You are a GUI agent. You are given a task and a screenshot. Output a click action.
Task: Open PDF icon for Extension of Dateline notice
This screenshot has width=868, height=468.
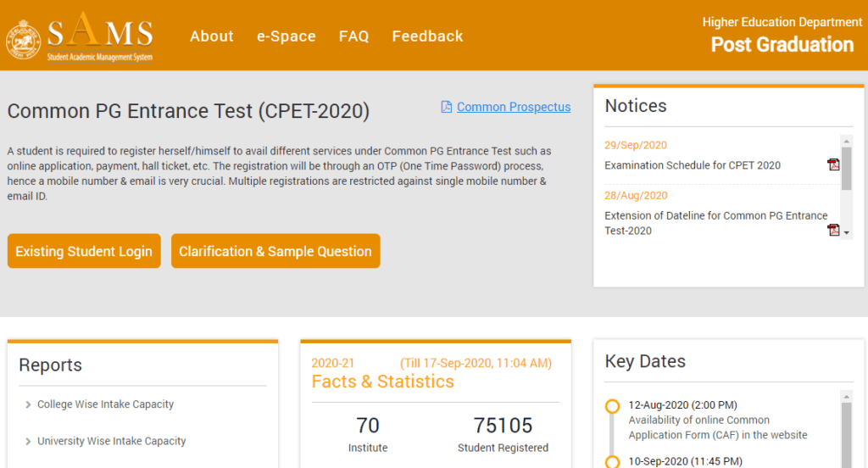pos(833,230)
